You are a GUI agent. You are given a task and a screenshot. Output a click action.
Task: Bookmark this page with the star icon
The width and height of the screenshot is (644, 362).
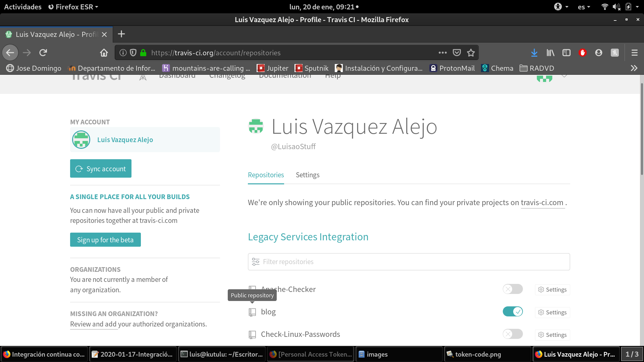(471, 53)
